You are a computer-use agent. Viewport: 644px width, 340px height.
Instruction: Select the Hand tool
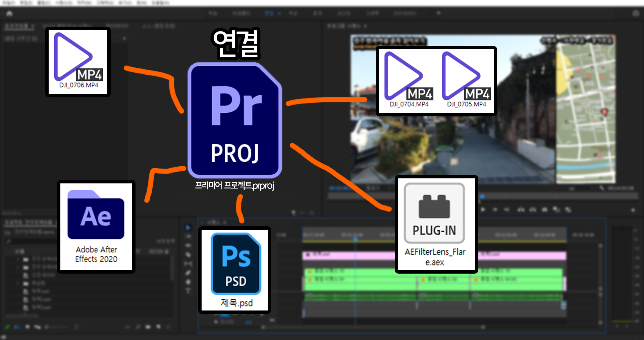click(x=188, y=282)
